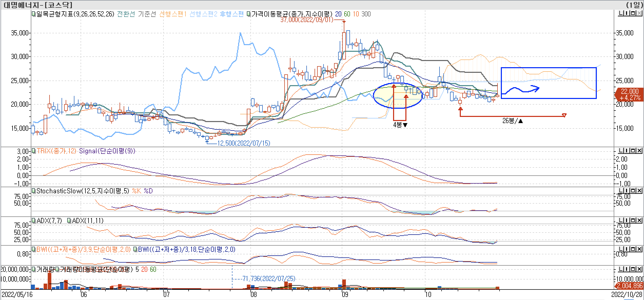
Task: Select the 60-period moving average legend number
Action: click(347, 14)
